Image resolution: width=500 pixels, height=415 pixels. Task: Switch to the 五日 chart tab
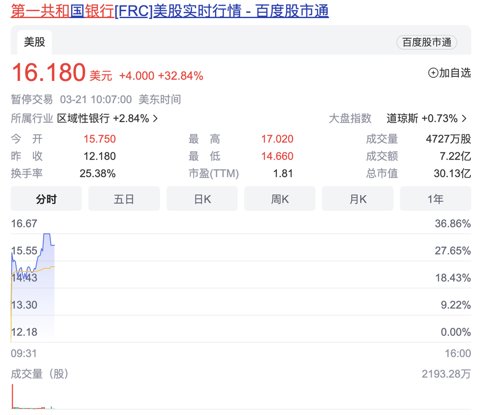(x=124, y=199)
